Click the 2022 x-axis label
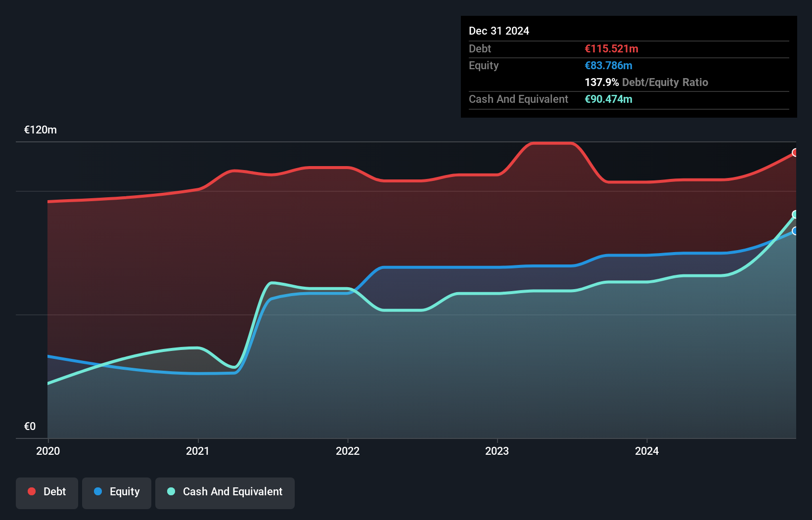The height and width of the screenshot is (520, 812). (x=348, y=451)
